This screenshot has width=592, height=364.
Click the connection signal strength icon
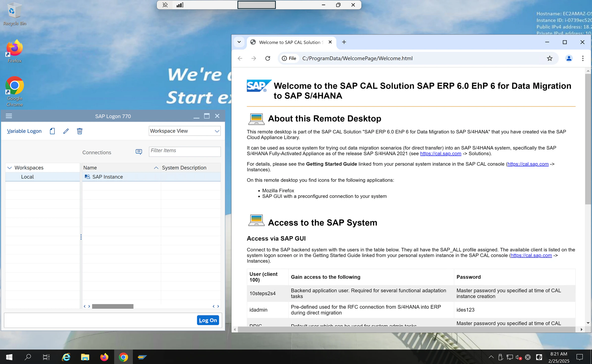pos(180,5)
